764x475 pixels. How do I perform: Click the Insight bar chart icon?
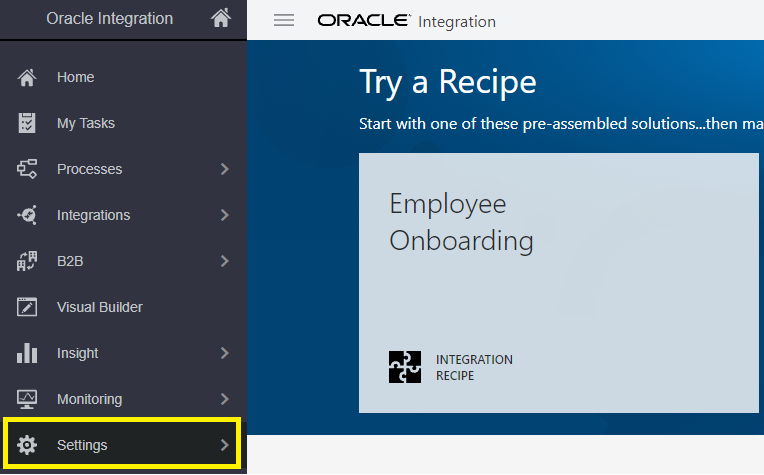click(x=28, y=353)
